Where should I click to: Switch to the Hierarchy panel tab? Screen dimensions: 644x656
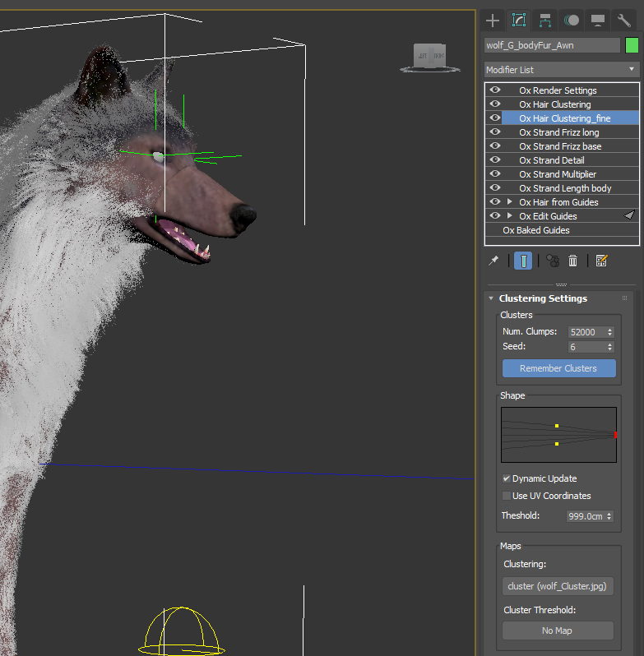click(544, 21)
